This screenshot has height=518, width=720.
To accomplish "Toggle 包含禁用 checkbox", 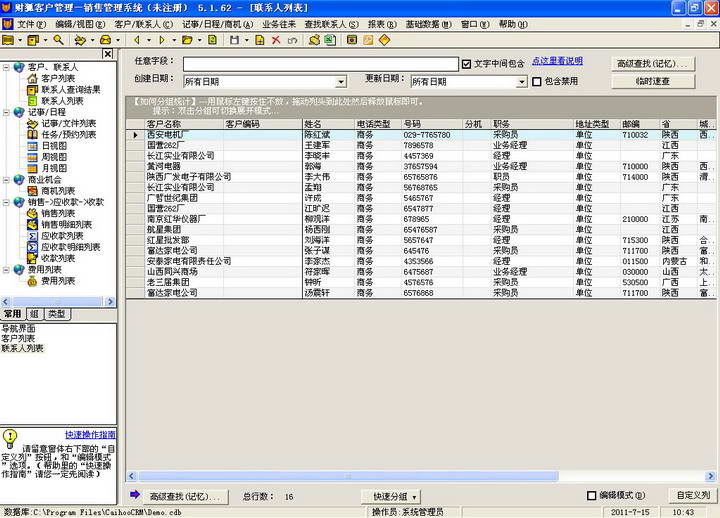I will [x=536, y=82].
